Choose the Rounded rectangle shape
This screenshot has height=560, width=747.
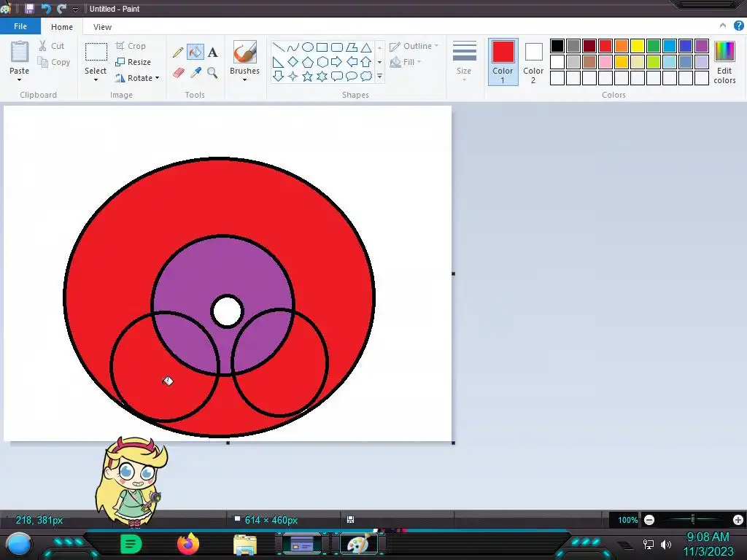coord(337,47)
